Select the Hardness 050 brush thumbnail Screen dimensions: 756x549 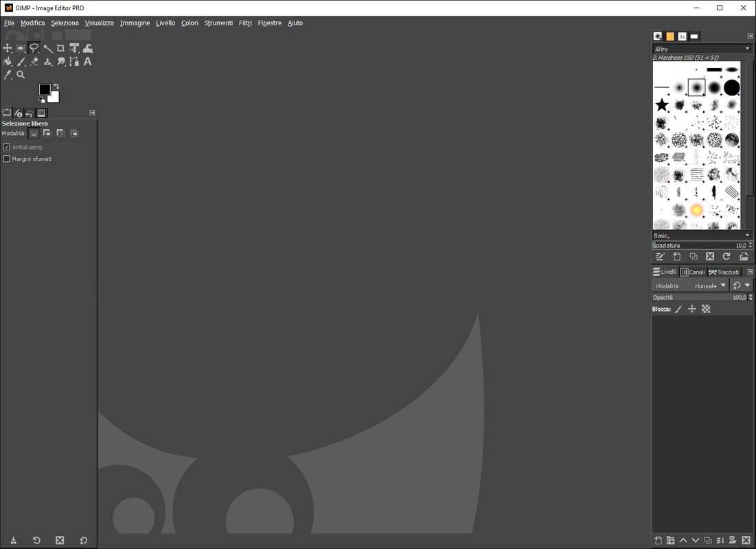tap(696, 88)
